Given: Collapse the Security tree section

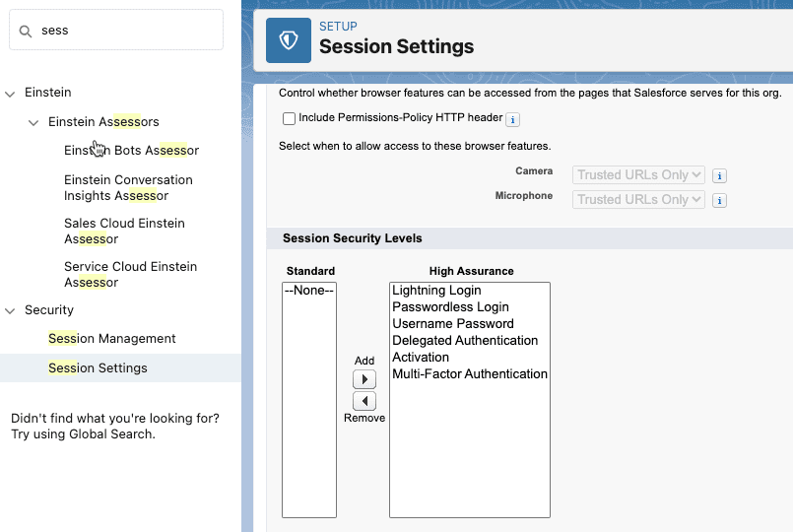Looking at the screenshot, I should (11, 311).
